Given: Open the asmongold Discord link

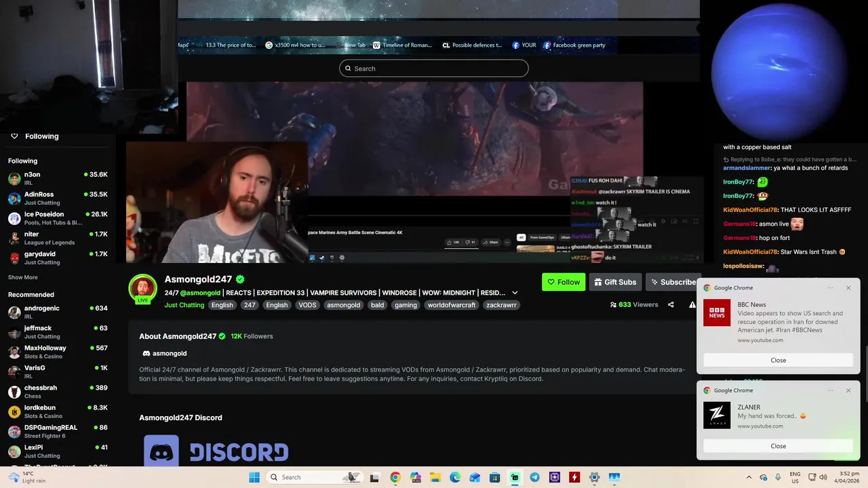Looking at the screenshot, I should point(170,353).
